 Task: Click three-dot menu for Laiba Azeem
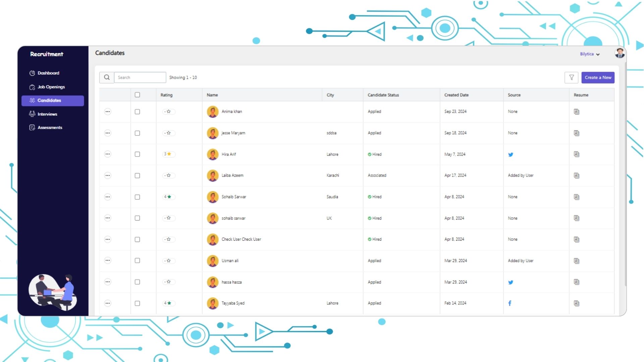108,175
